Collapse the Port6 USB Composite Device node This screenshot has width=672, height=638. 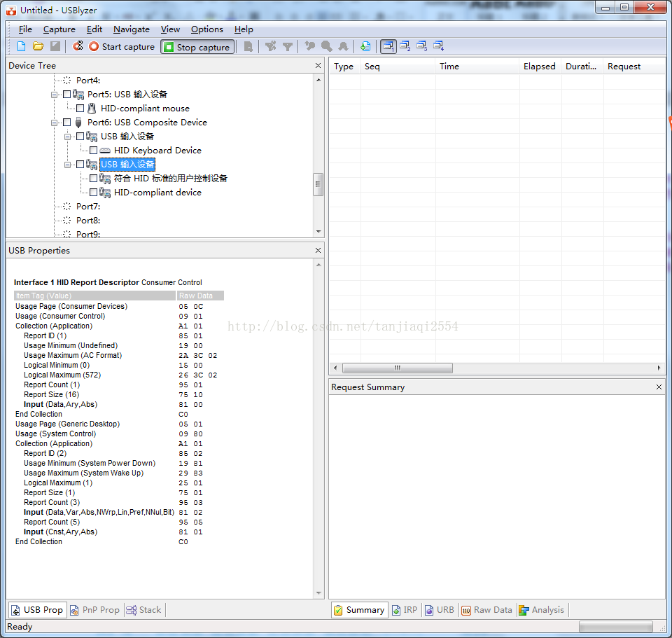click(x=54, y=123)
